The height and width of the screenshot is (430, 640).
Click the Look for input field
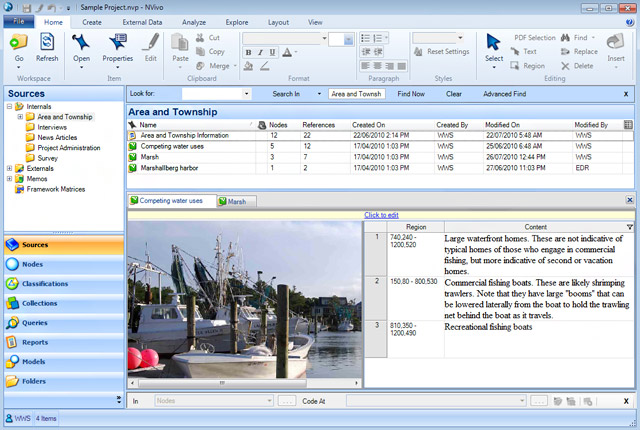212,94
